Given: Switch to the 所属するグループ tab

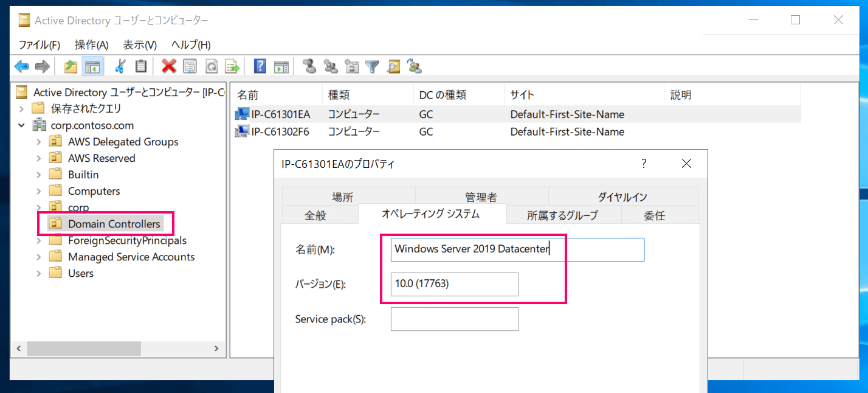Looking at the screenshot, I should pos(563,215).
